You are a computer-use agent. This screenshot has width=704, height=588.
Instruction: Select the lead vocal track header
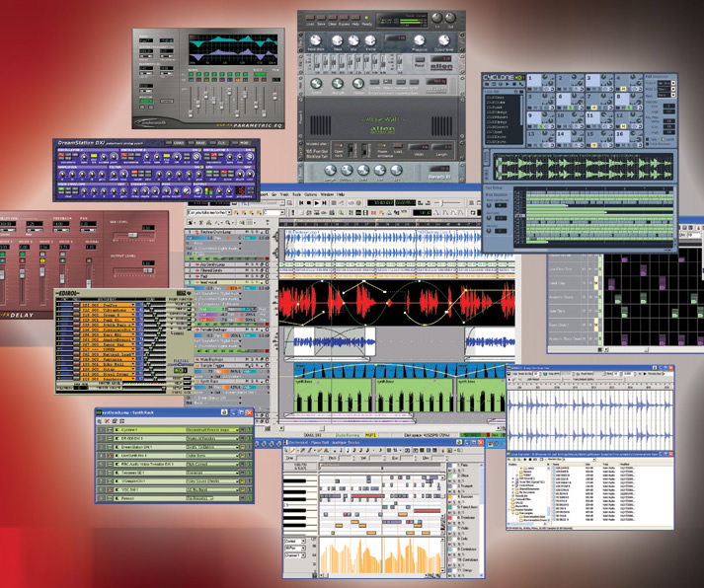tap(227, 282)
